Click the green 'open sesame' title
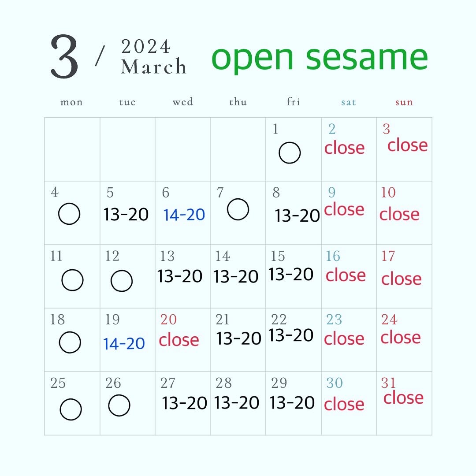The width and height of the screenshot is (476, 476). [x=320, y=57]
